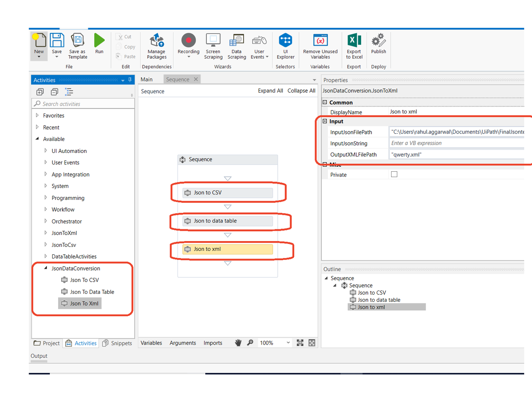Click the Collapse All link
The height and width of the screenshot is (399, 532).
click(301, 90)
